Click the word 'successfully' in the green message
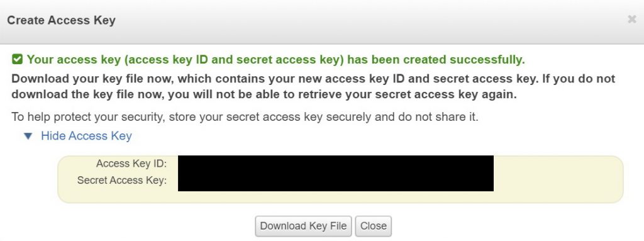This screenshot has width=644, height=241. point(487,60)
